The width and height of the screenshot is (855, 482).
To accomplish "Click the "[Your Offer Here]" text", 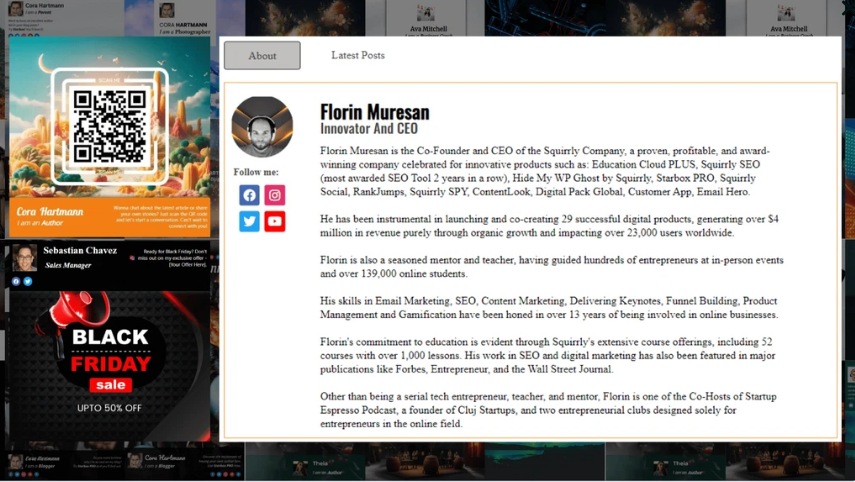I will pyautogui.click(x=187, y=264).
